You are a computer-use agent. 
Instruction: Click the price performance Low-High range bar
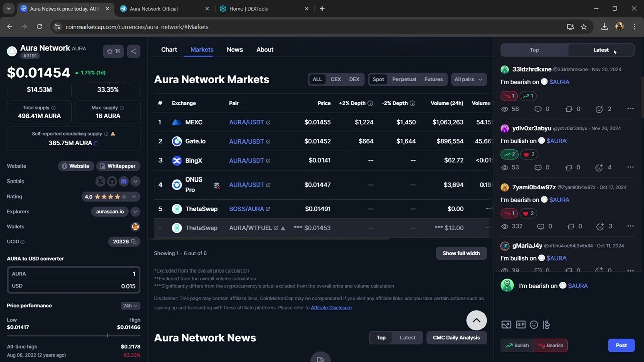click(x=73, y=335)
